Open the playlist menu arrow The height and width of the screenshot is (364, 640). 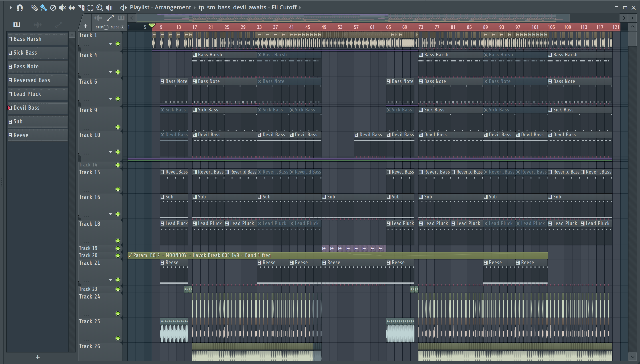click(x=10, y=8)
